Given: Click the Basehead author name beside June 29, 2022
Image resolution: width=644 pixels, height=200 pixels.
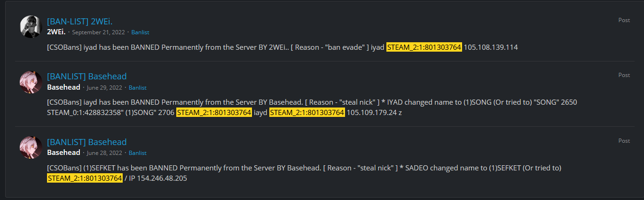Looking at the screenshot, I should pyautogui.click(x=63, y=87).
